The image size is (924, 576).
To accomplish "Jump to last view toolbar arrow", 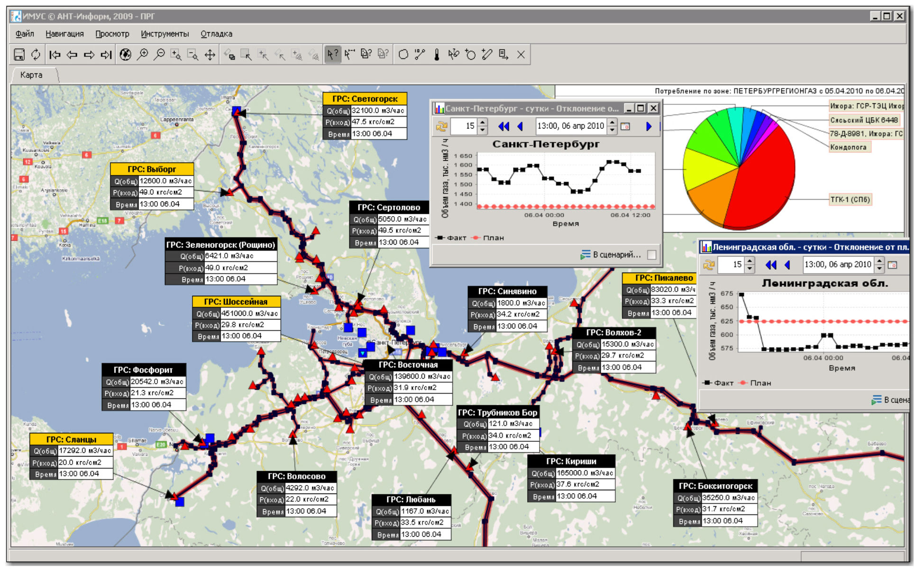I will coord(106,55).
